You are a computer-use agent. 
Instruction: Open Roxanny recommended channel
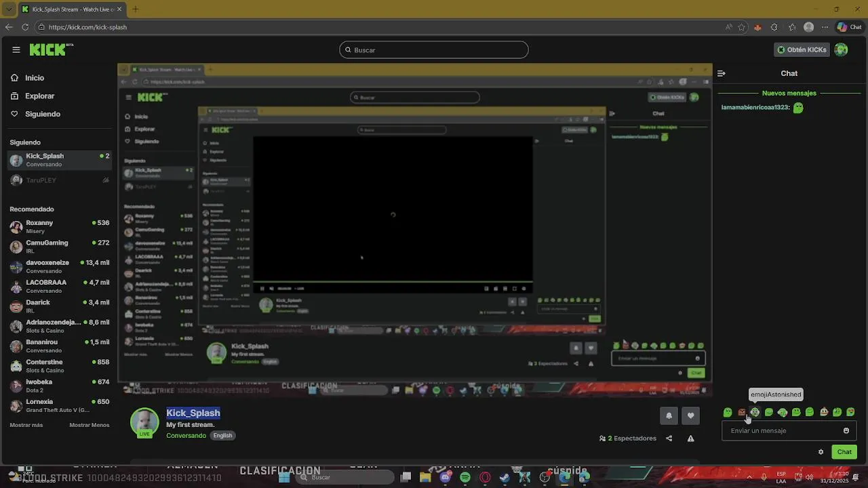[59, 227]
